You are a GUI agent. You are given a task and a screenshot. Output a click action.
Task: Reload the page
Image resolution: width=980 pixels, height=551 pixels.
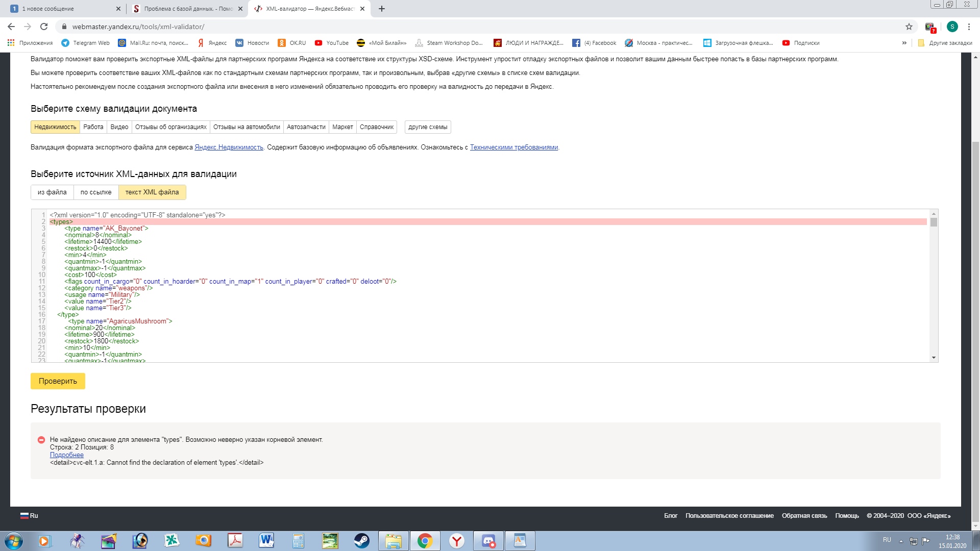pos(44,27)
